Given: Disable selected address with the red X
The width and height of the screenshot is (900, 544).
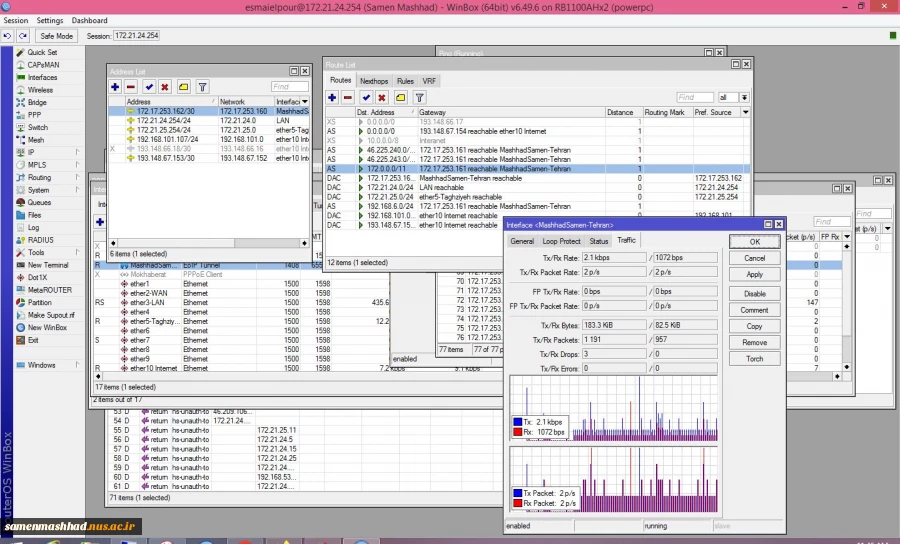Looking at the screenshot, I should (x=165, y=87).
